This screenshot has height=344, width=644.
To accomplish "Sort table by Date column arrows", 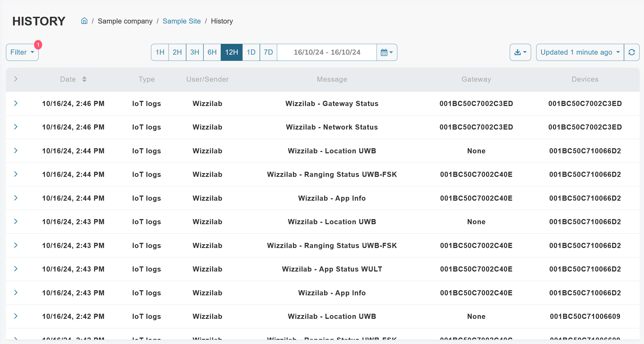I will (x=84, y=79).
